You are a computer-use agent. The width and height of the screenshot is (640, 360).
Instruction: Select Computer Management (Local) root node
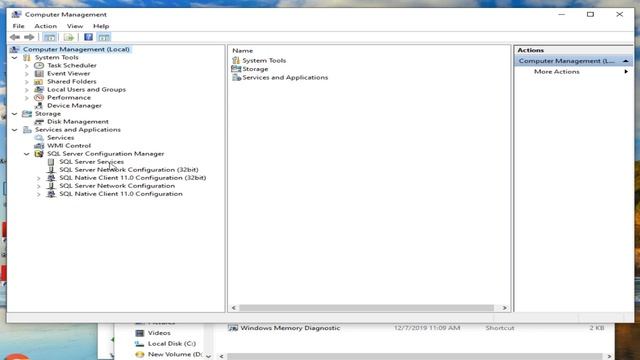[76, 49]
